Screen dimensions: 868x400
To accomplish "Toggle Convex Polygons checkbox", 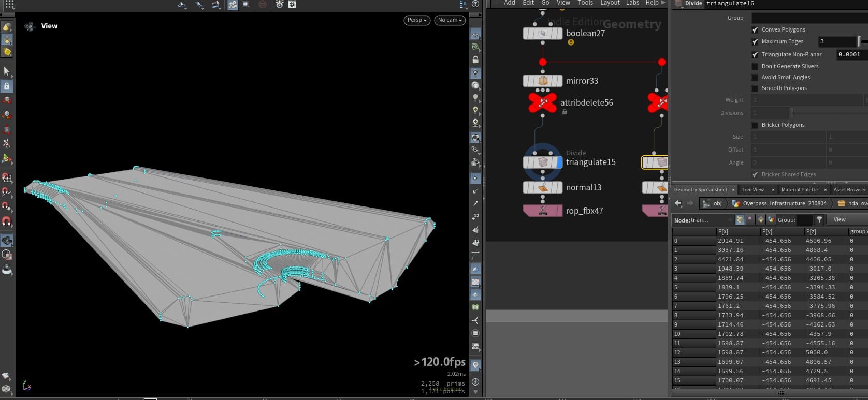I will 755,30.
